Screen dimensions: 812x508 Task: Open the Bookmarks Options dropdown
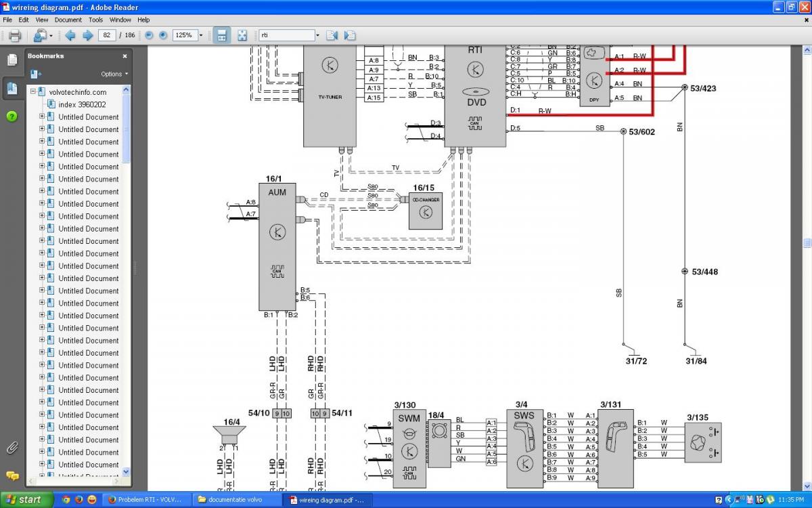pos(114,74)
